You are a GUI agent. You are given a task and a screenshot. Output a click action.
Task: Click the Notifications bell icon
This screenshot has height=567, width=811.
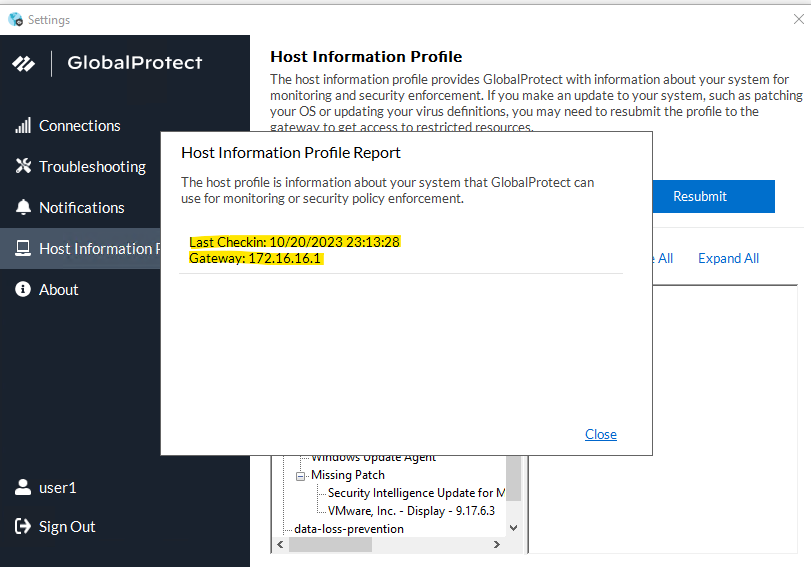point(23,208)
